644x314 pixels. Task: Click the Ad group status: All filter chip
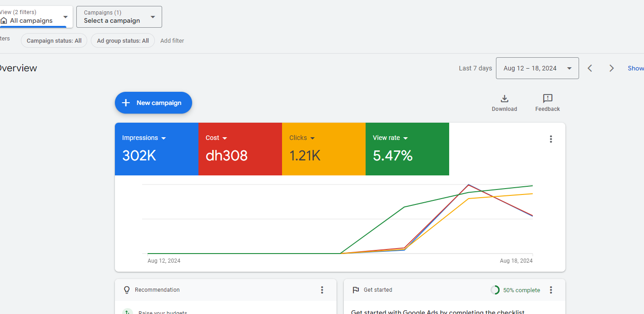coord(123,40)
